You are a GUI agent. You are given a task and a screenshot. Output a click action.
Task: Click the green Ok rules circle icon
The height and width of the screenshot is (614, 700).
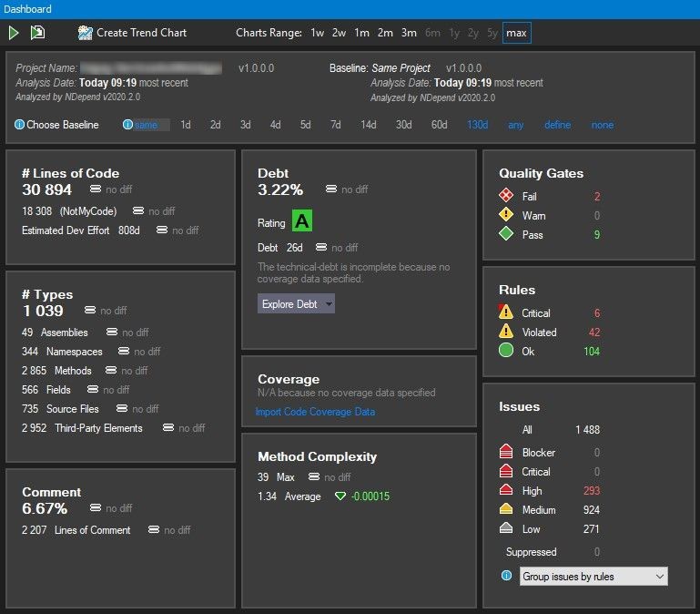coord(506,351)
